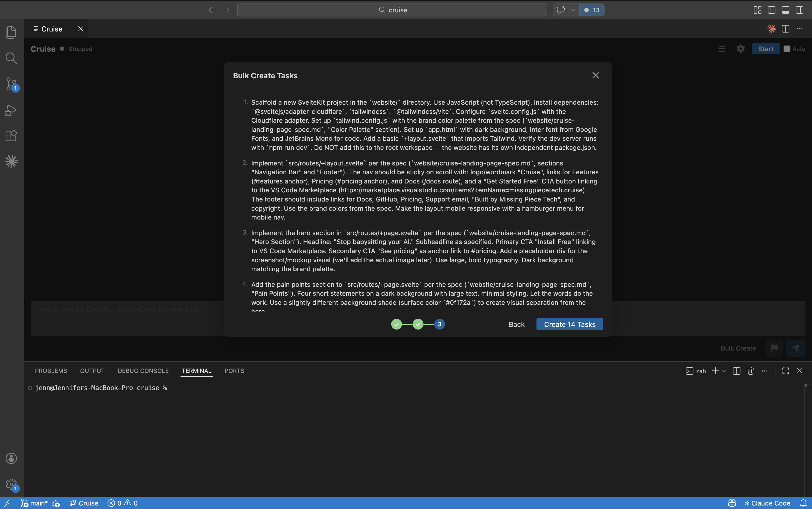Click the orange Claude icon in editor toolbar

771,29
